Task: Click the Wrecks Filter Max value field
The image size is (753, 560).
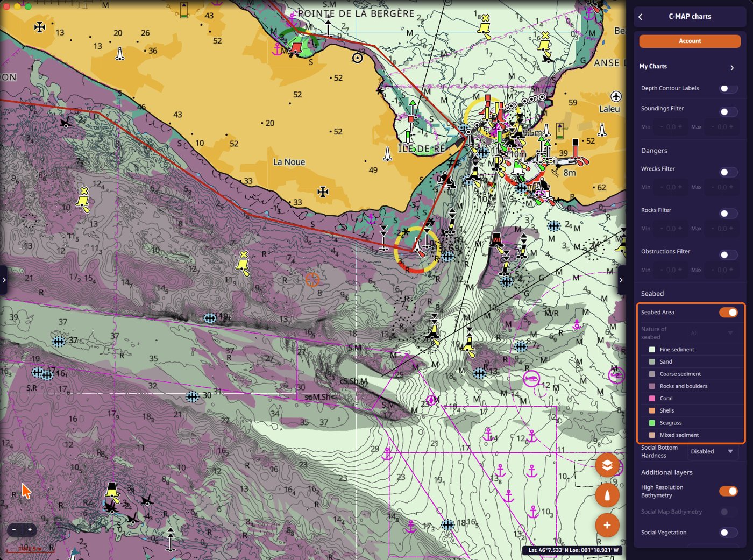Action: pos(722,187)
